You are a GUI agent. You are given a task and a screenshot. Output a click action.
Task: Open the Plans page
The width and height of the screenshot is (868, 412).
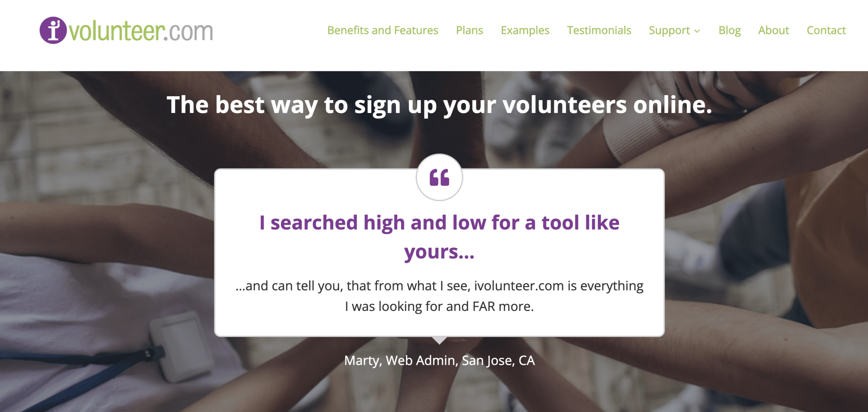point(470,31)
